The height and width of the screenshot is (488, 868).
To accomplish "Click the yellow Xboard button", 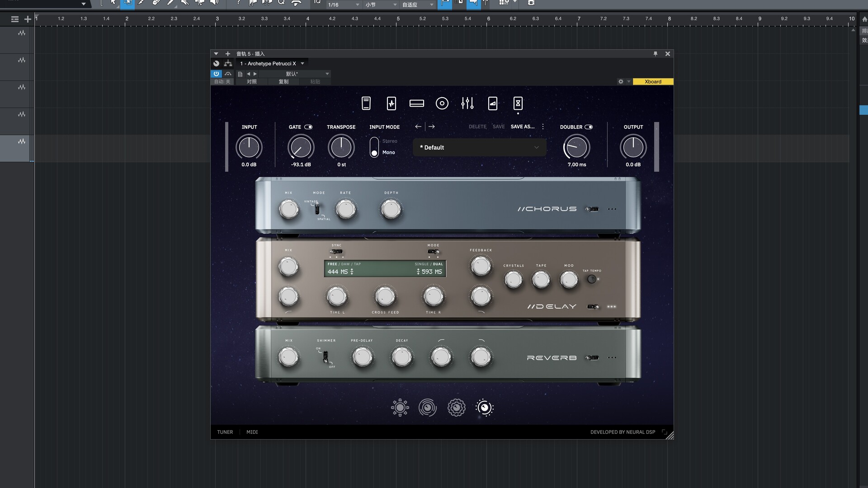I will coord(652,82).
